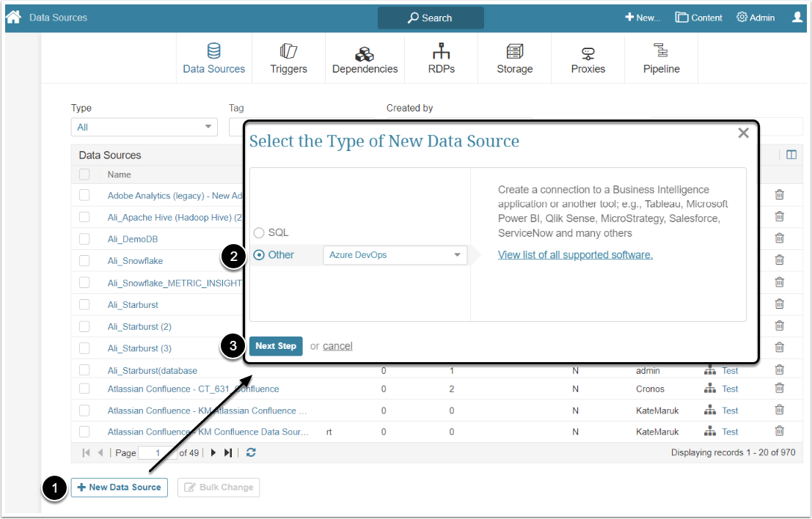Open the Admin menu
The image size is (812, 519).
756,18
